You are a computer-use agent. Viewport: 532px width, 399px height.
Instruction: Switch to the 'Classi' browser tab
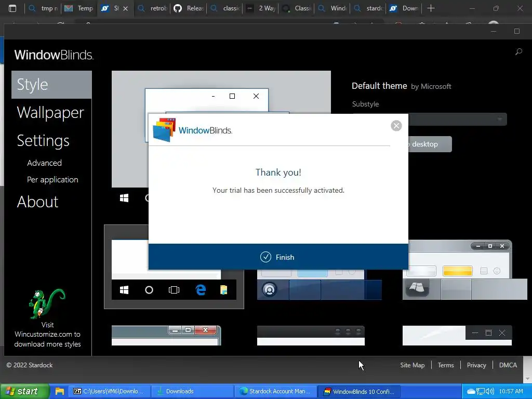(297, 8)
